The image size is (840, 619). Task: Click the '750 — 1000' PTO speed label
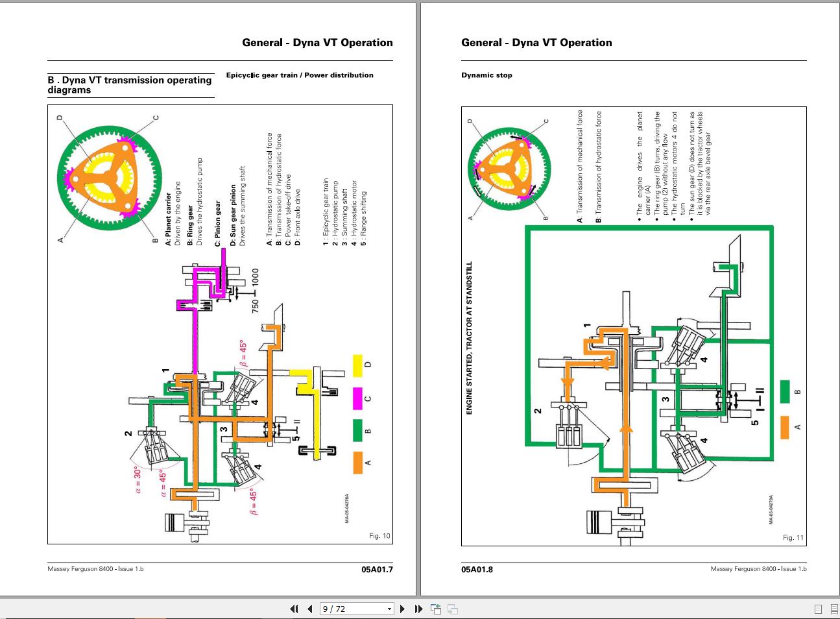pos(256,291)
